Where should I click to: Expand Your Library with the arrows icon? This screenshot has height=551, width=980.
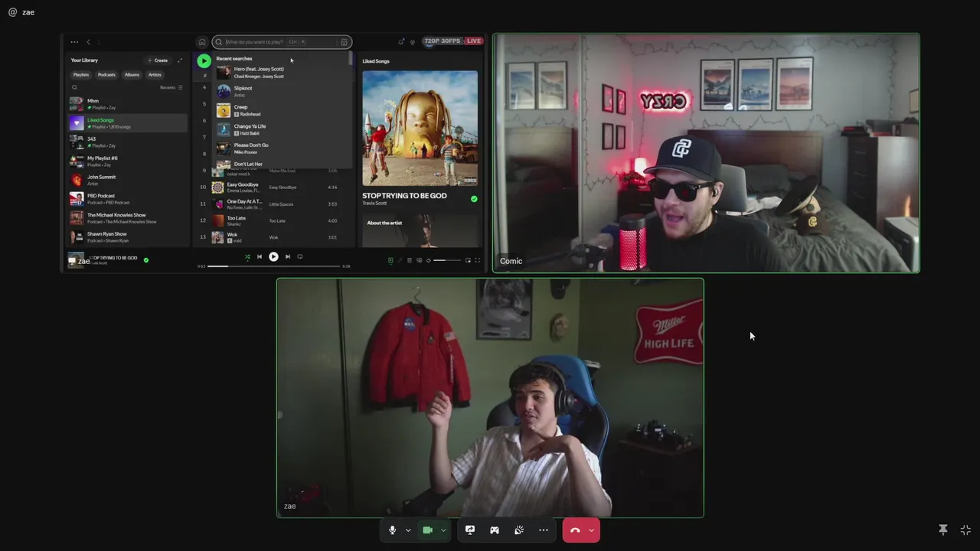tap(180, 60)
